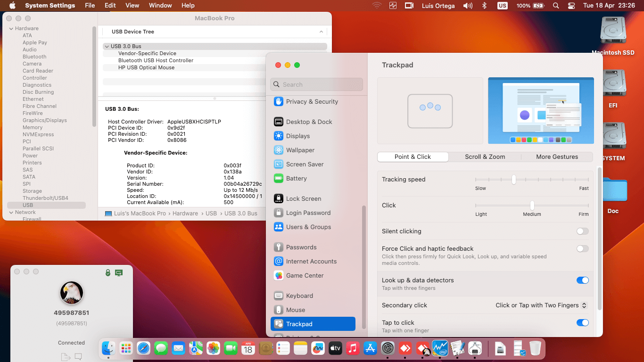This screenshot has width=644, height=362.
Task: Collapse the Network section in System Information
Action: click(x=11, y=212)
